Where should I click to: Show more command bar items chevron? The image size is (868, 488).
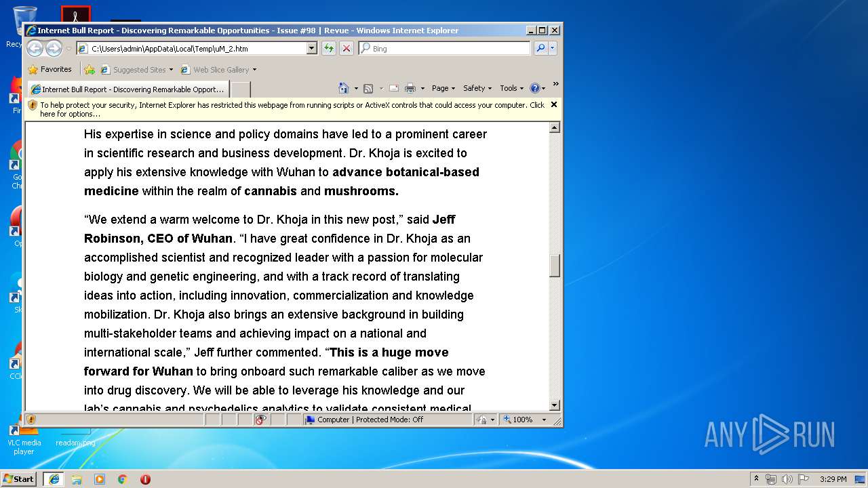(x=555, y=84)
